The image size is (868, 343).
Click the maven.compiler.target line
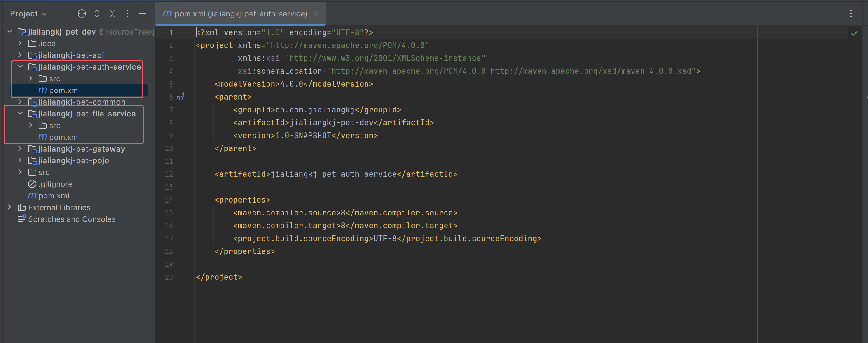click(345, 226)
